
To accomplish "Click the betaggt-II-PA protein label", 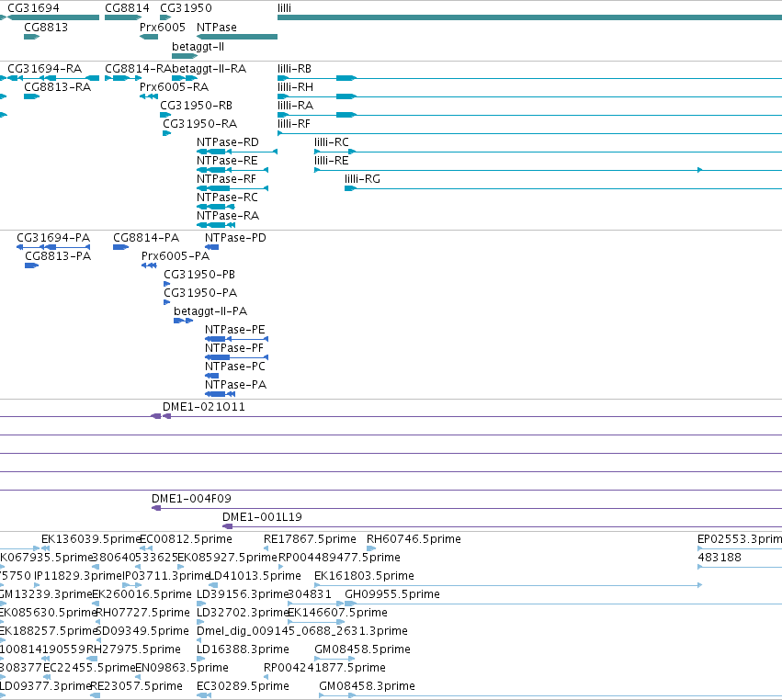I will tap(210, 311).
